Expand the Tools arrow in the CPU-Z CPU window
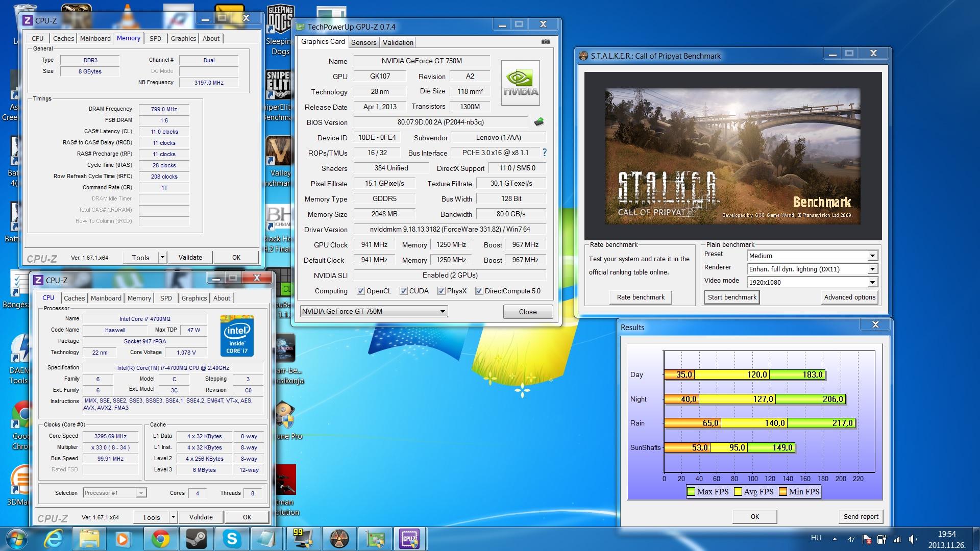This screenshot has height=551, width=980. click(x=173, y=517)
